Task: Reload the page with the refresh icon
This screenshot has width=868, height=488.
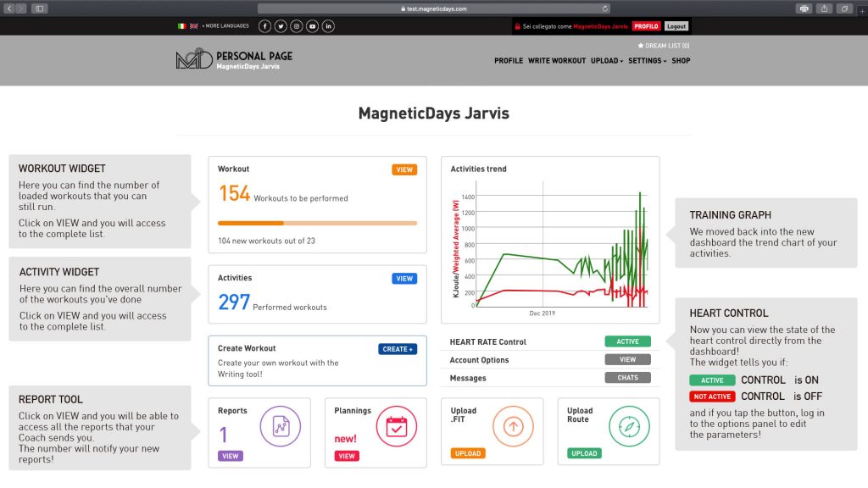Action: click(x=605, y=8)
